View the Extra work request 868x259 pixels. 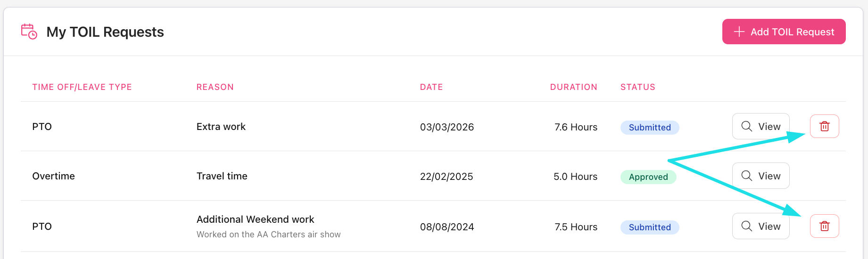(x=761, y=126)
